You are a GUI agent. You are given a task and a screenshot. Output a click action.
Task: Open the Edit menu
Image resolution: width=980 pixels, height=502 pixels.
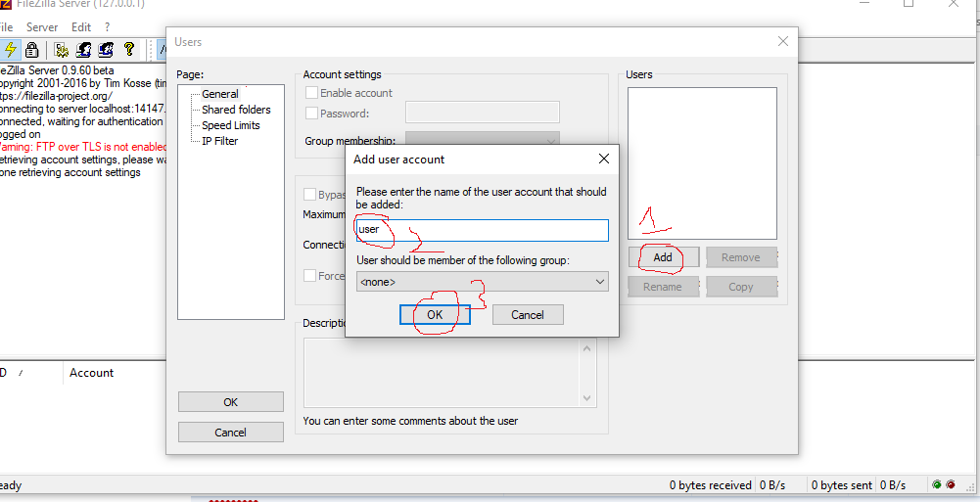click(x=81, y=27)
